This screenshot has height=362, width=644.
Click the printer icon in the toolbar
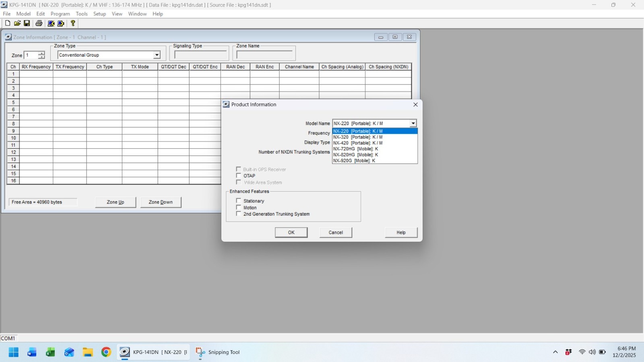tap(39, 23)
